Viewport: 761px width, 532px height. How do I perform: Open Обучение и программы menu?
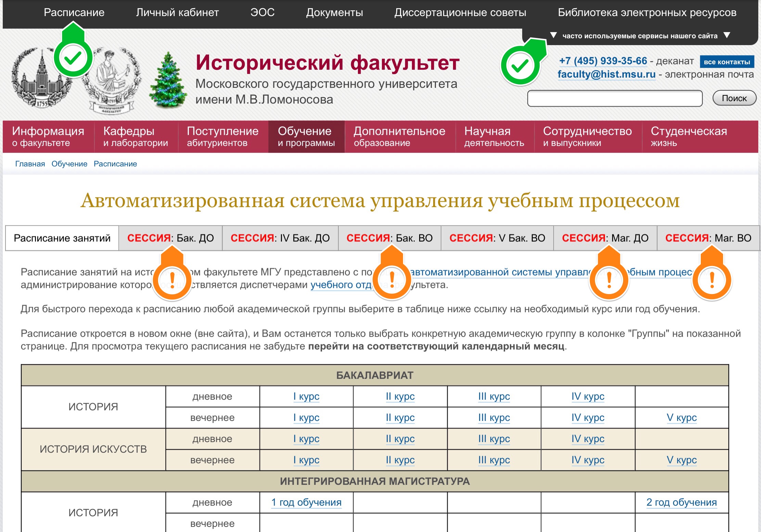(x=306, y=136)
